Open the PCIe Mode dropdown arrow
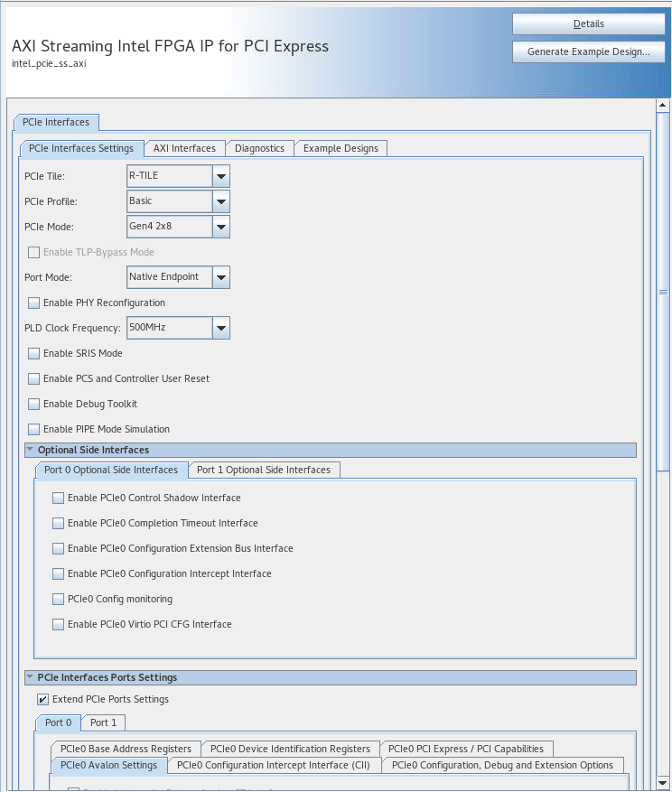672x792 pixels. (220, 227)
